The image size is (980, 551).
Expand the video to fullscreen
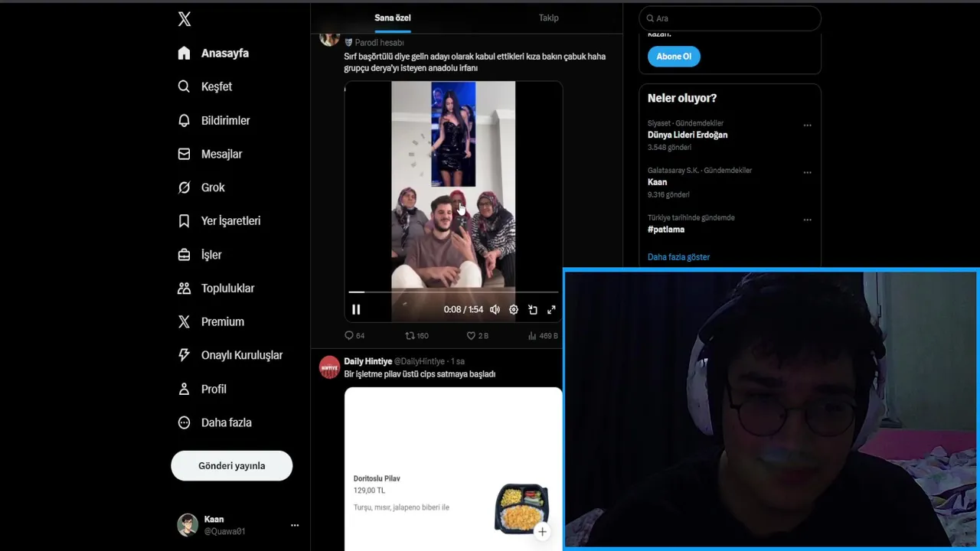[551, 309]
